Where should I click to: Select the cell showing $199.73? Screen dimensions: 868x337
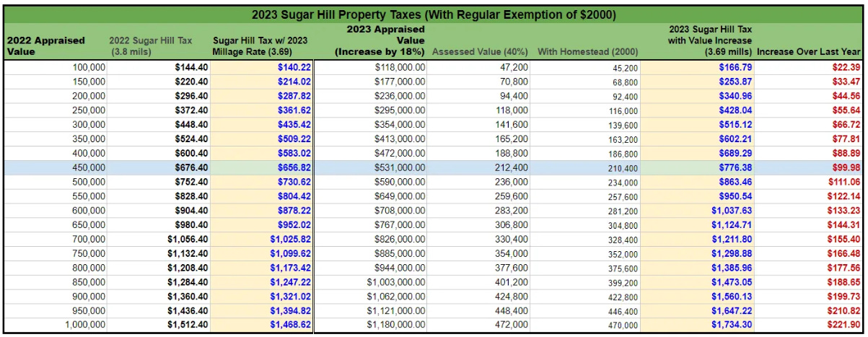click(810, 296)
